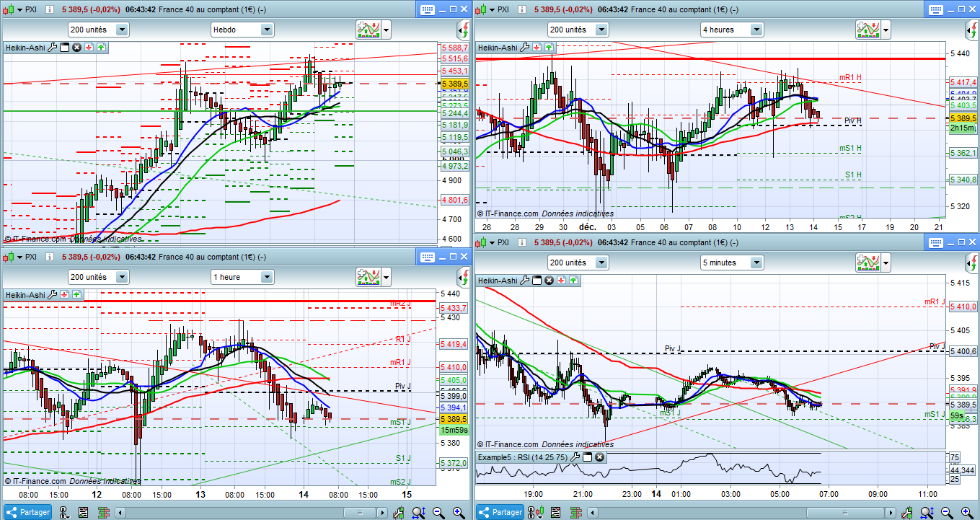The height and width of the screenshot is (520, 980).
Task: Click the auto-fit zoom icon under the 1 heure chart
Action: tap(418, 512)
